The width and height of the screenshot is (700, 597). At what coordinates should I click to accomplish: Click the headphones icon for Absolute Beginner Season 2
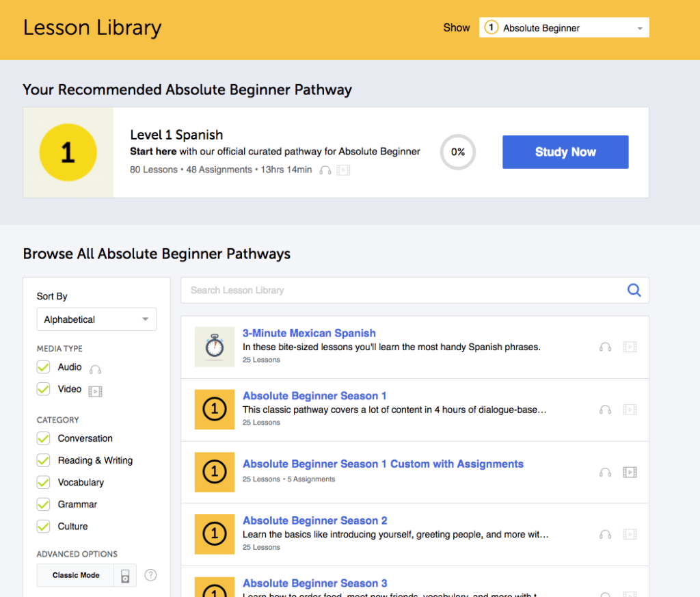pyautogui.click(x=605, y=534)
